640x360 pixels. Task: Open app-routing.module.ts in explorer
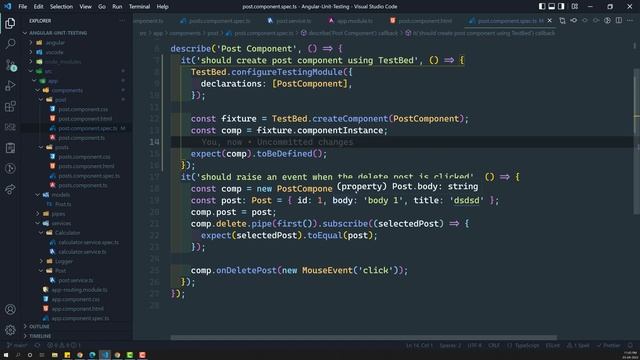[79, 290]
